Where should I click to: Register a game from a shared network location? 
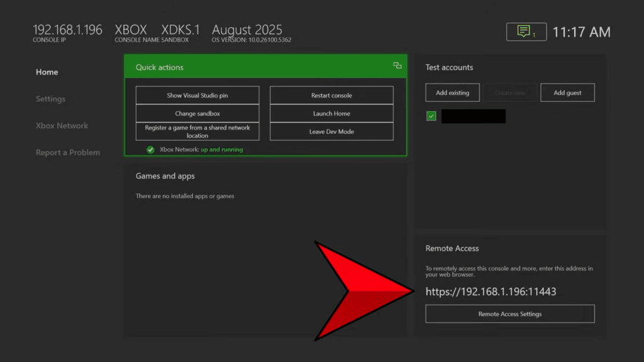click(x=197, y=131)
